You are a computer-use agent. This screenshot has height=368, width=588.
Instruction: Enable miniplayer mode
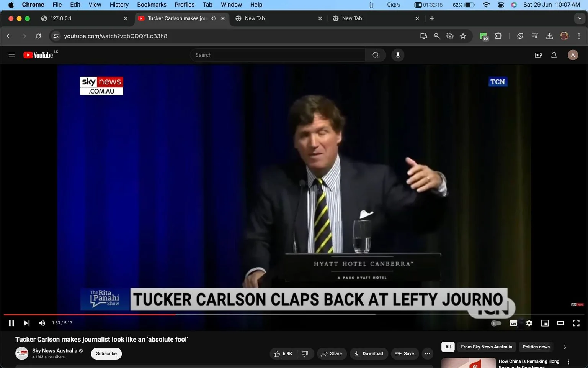[545, 323]
